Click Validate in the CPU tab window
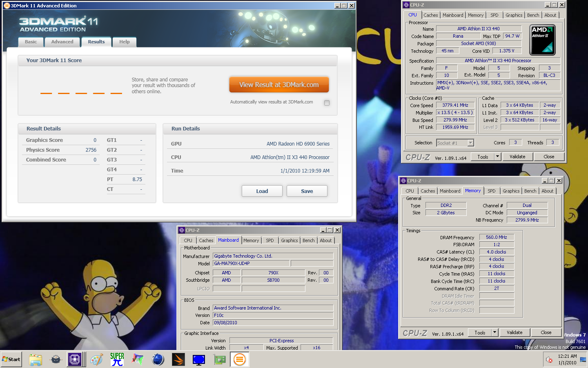 pyautogui.click(x=517, y=157)
